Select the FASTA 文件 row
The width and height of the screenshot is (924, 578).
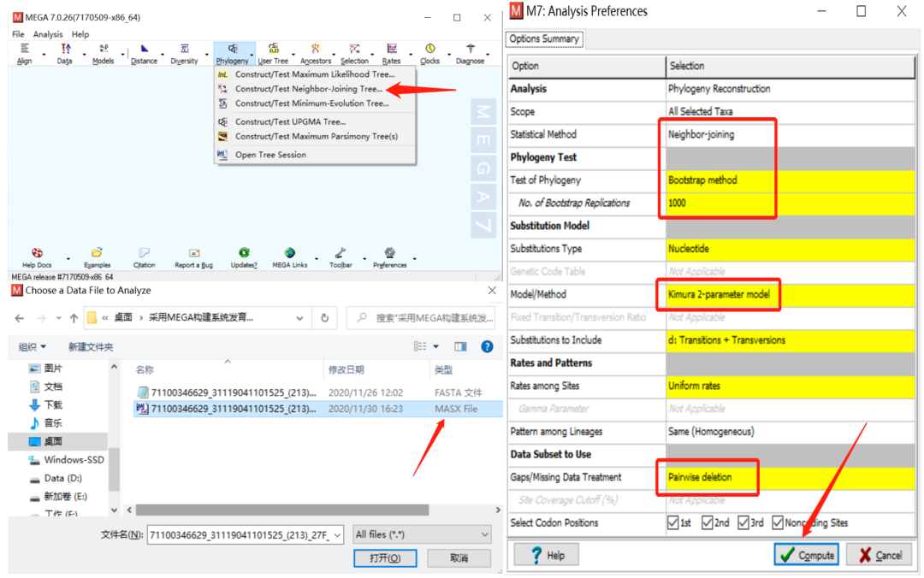(318, 392)
